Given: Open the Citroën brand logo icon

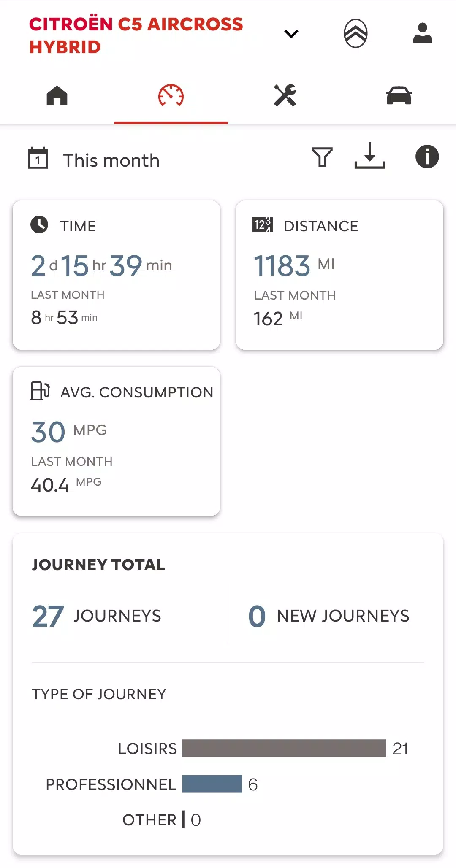Looking at the screenshot, I should tap(356, 33).
